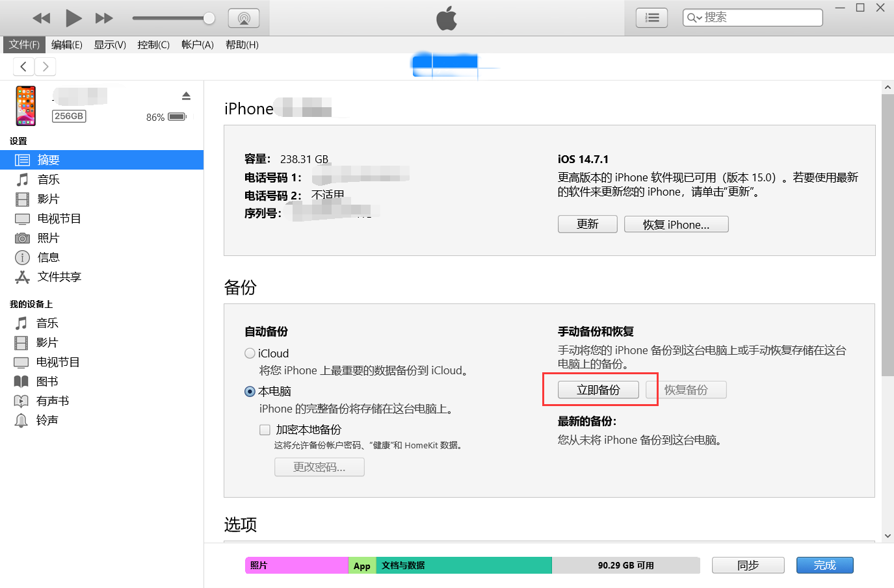Open the list view icon button

[x=652, y=18]
